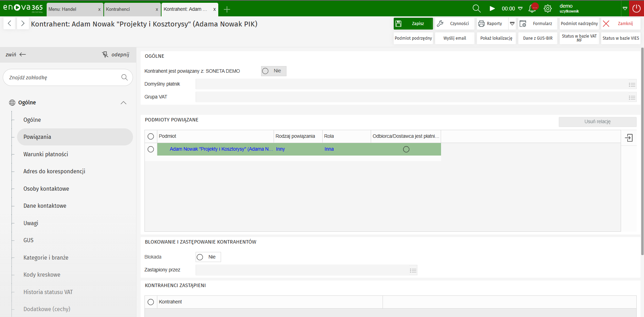Screen dimensions: 644x317
Task: Click the add relation icon beside the table
Action: [x=629, y=138]
